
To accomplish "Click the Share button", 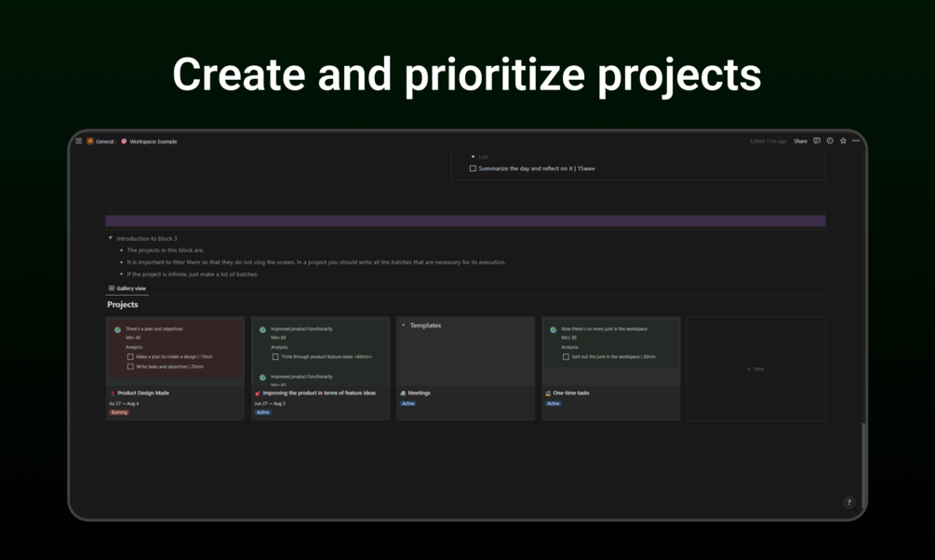I will pos(800,141).
